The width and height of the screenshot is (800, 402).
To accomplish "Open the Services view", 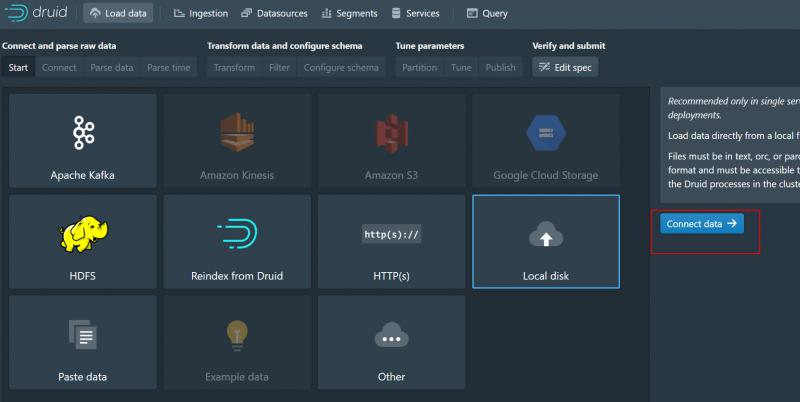I will click(415, 13).
